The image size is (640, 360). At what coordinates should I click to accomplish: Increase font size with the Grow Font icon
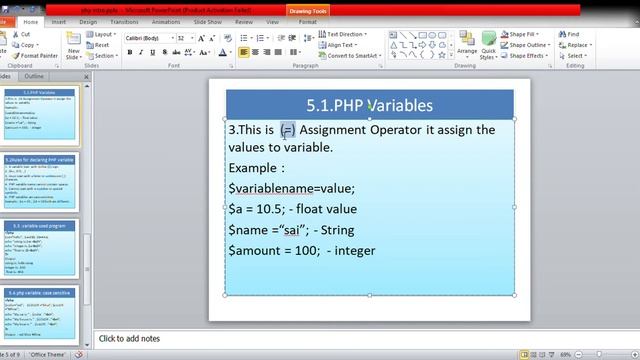click(x=201, y=38)
